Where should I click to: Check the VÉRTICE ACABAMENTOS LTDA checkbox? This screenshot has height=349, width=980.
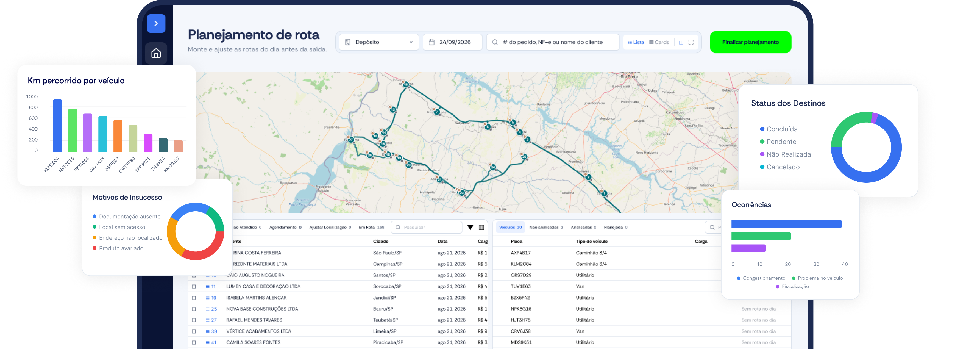[194, 331]
